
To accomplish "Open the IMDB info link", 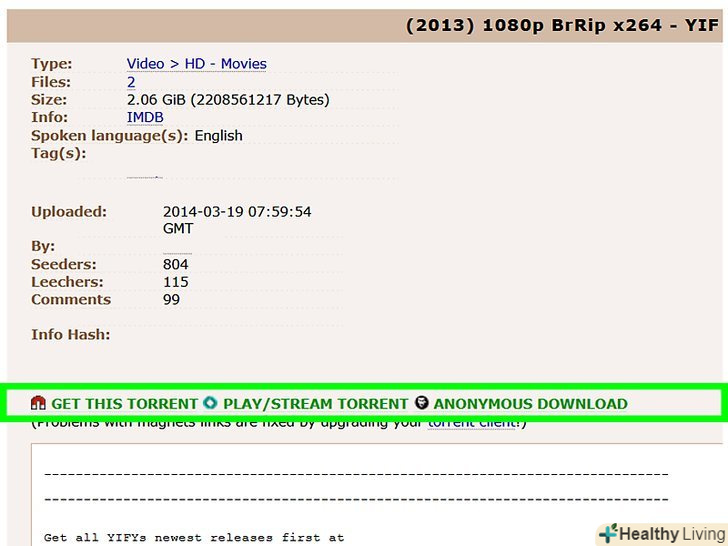I will pos(145,117).
